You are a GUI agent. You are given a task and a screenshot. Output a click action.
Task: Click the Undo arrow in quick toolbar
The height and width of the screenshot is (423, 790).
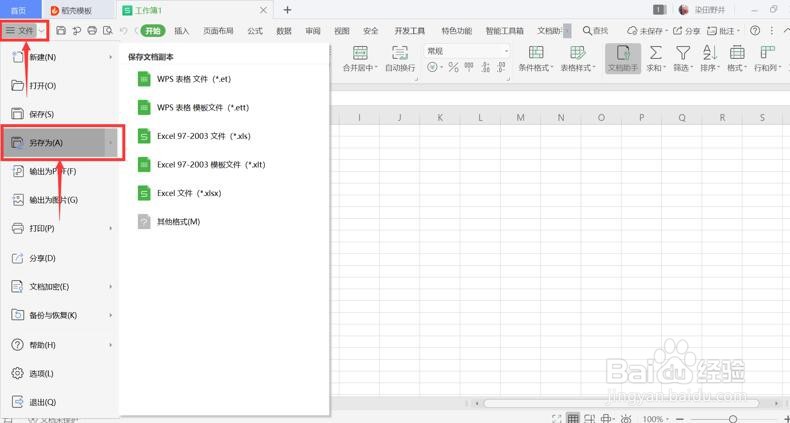click(x=123, y=31)
